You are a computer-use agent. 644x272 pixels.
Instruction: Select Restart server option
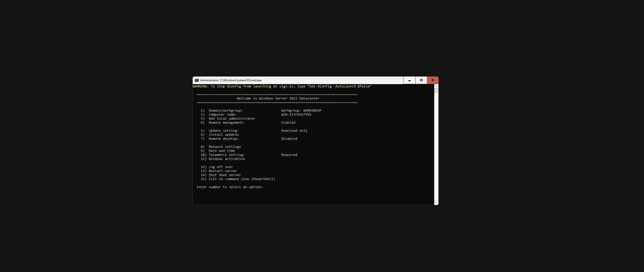point(218,171)
